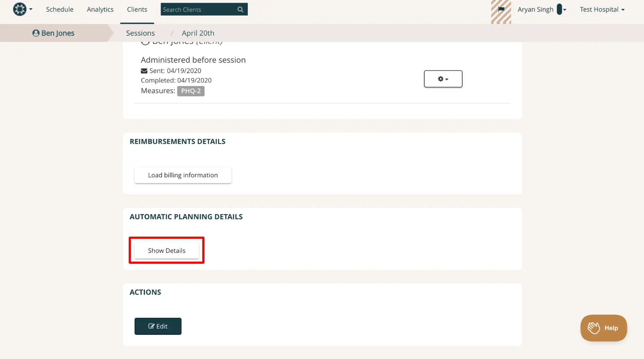644x359 pixels.
Task: Open the gear settings dropdown button
Action: 443,79
